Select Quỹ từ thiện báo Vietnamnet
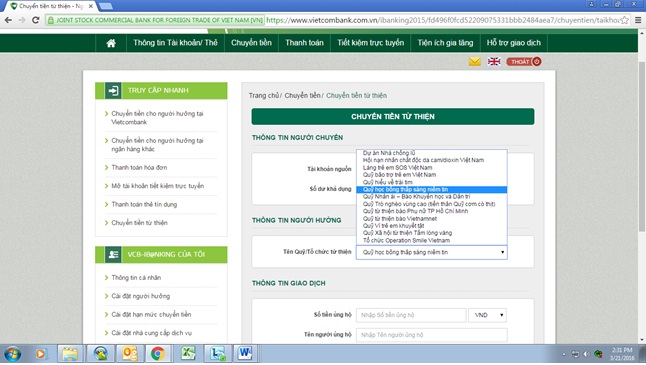 click(x=431, y=218)
